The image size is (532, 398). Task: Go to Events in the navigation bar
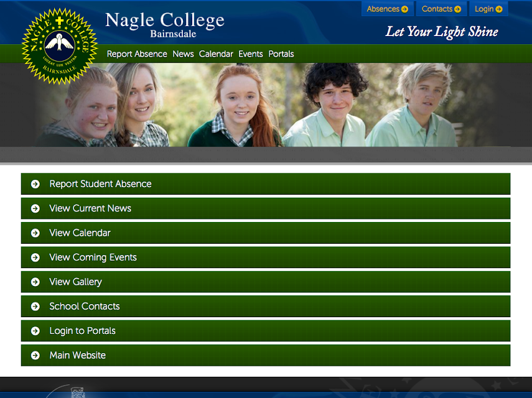(251, 54)
